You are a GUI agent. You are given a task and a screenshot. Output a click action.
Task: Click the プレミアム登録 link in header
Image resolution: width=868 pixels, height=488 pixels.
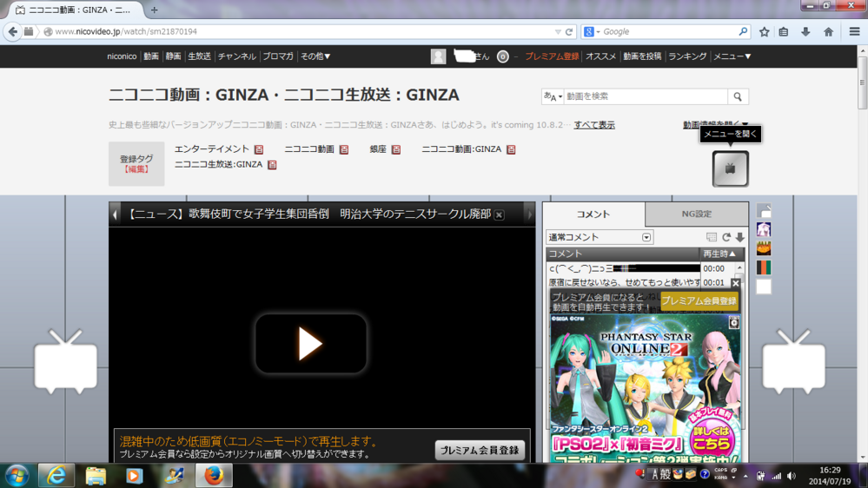552,56
